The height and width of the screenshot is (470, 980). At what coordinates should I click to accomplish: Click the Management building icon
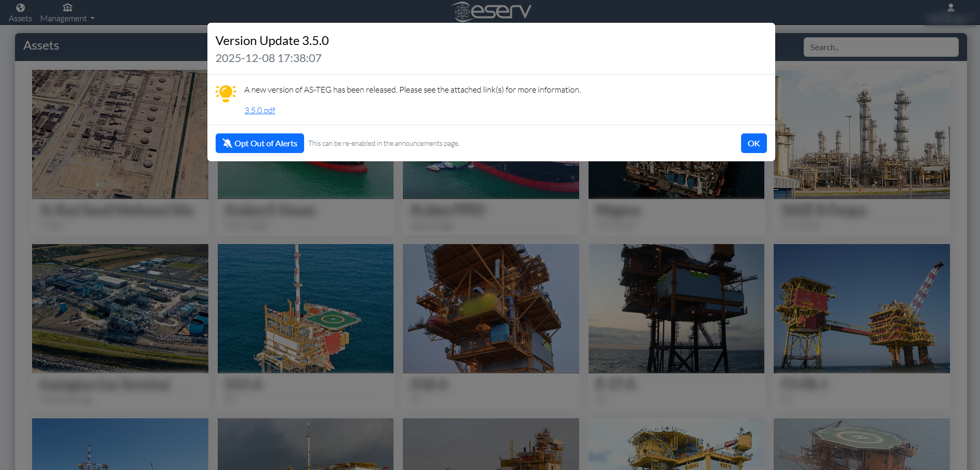[x=67, y=8]
